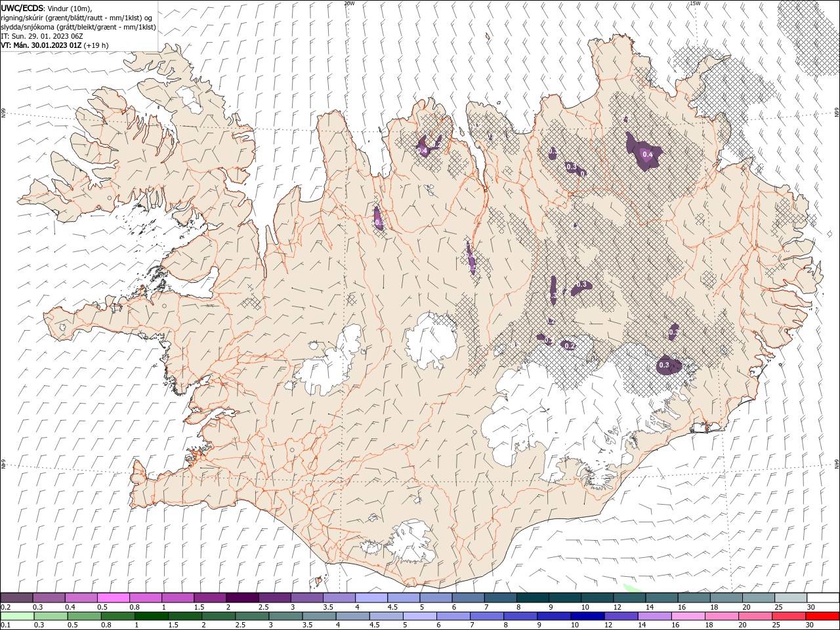
Task: Pick the 7 blue swatch in lower scale
Action: (x=487, y=616)
